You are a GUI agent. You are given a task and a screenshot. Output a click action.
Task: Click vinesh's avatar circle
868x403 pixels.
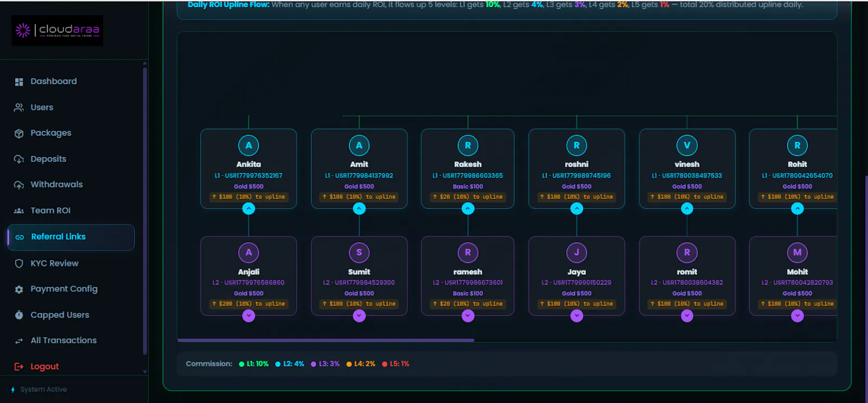(x=687, y=146)
